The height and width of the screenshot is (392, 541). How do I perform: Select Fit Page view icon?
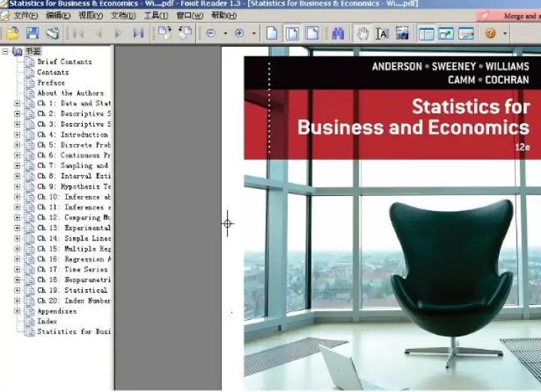tap(292, 34)
